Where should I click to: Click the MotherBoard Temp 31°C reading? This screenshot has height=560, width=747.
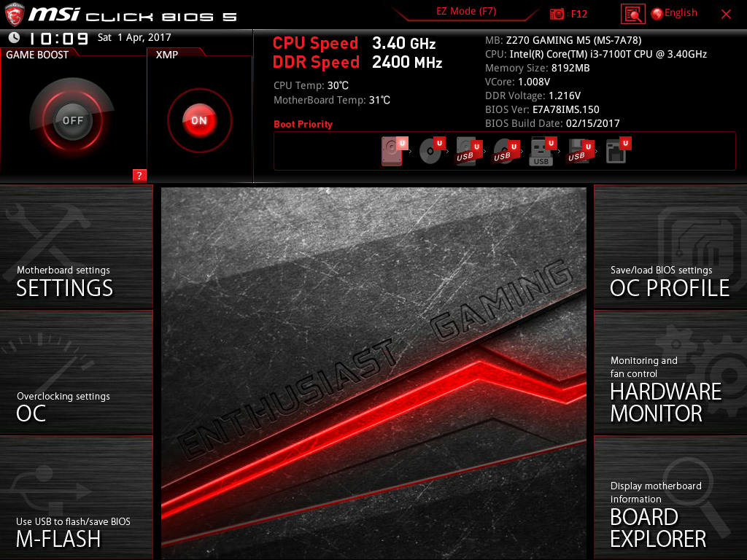(332, 100)
